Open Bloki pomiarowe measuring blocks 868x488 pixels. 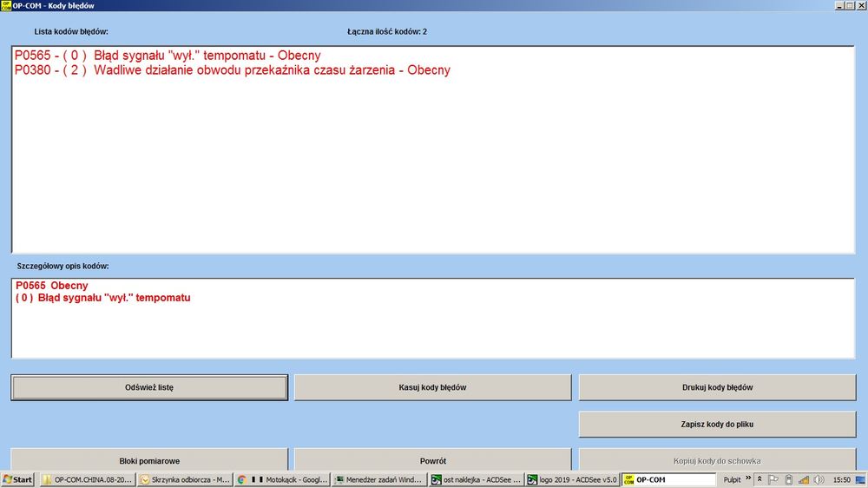pyautogui.click(x=149, y=459)
